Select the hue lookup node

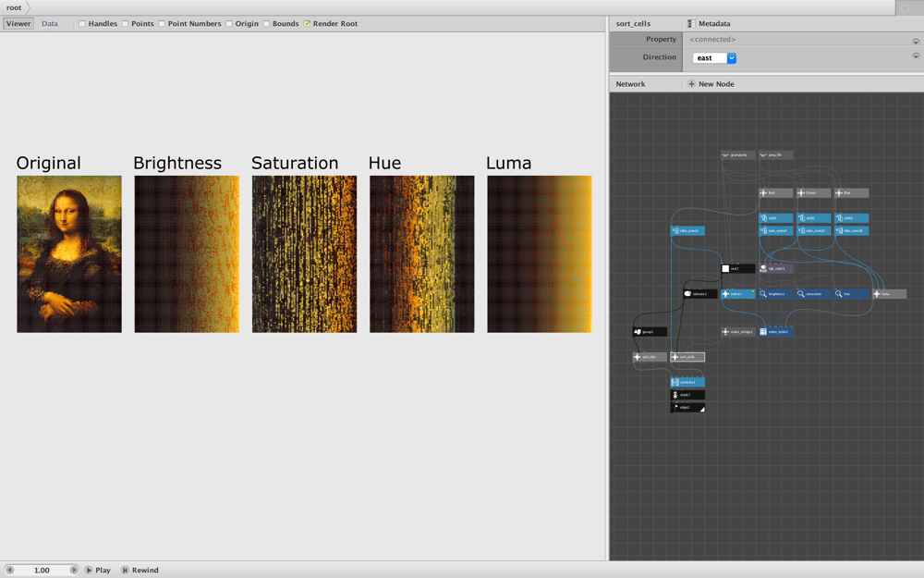tap(851, 294)
